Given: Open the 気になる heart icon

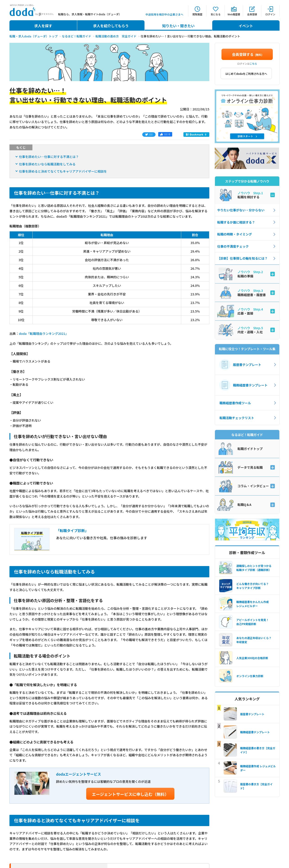Looking at the screenshot, I should (215, 11).
